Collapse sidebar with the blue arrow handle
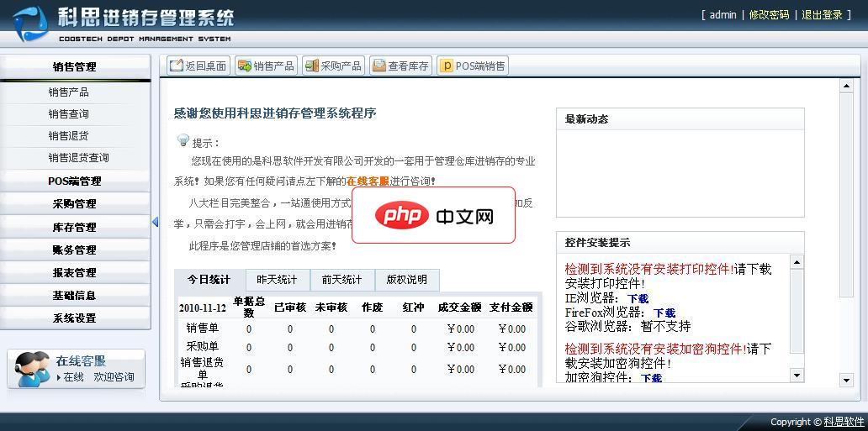 point(155,222)
